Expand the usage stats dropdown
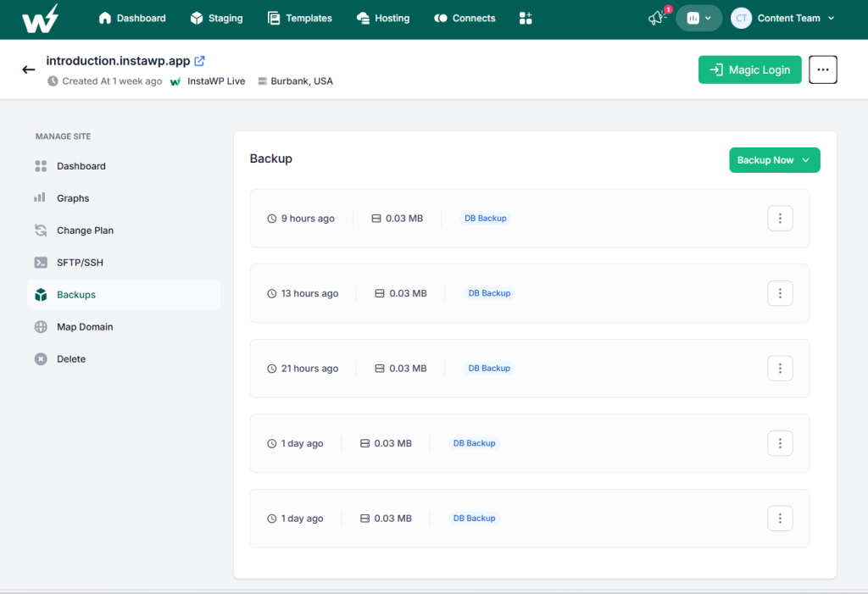 (698, 19)
